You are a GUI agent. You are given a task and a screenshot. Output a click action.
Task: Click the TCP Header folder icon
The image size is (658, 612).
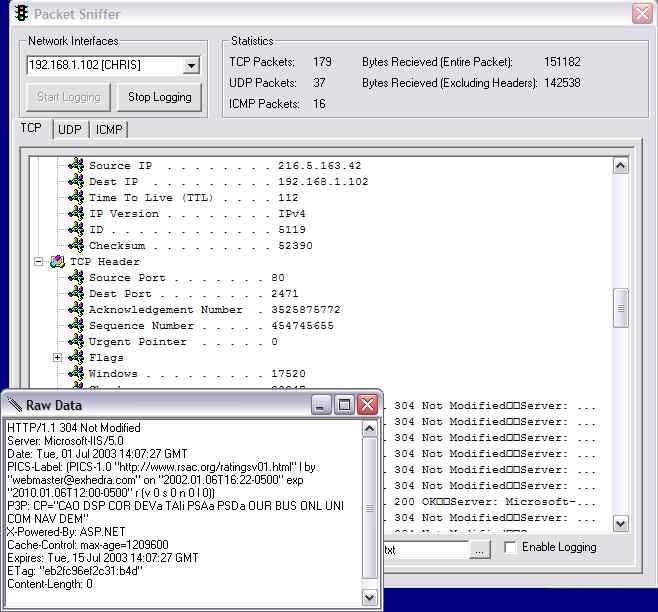[57, 262]
